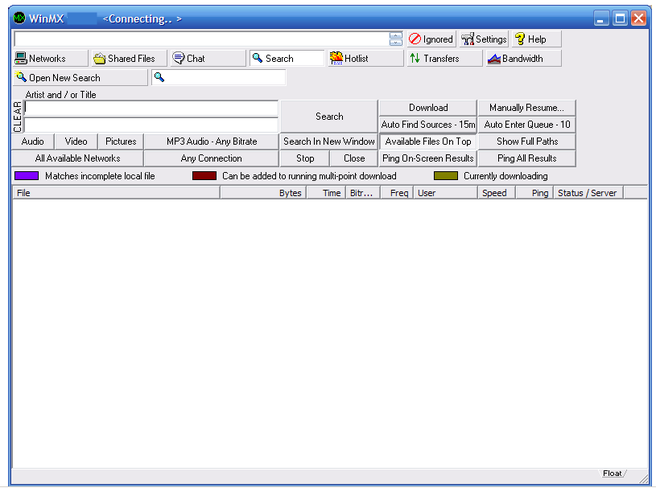656x488 pixels.
Task: Click the big Search button
Action: coord(329,116)
